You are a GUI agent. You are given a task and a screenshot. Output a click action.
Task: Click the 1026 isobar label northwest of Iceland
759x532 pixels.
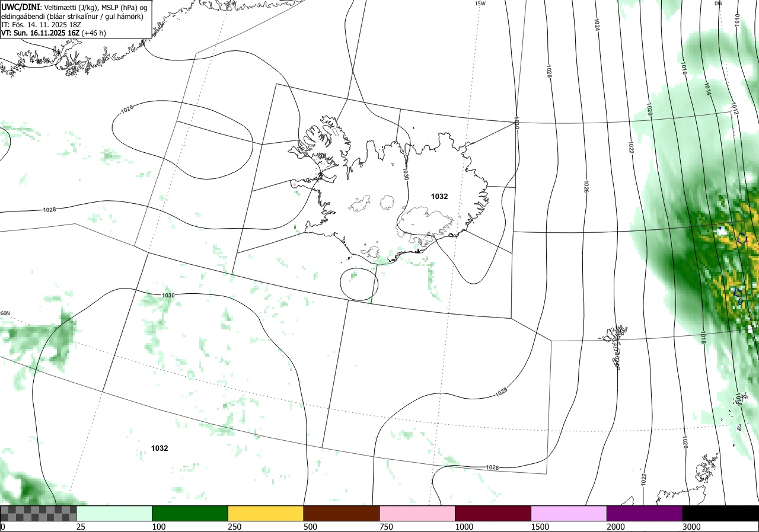point(127,110)
